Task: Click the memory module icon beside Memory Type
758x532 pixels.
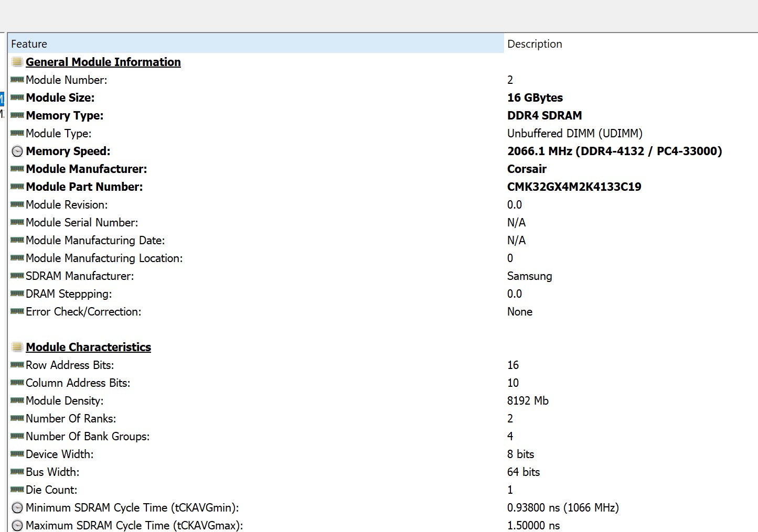Action: (x=17, y=115)
